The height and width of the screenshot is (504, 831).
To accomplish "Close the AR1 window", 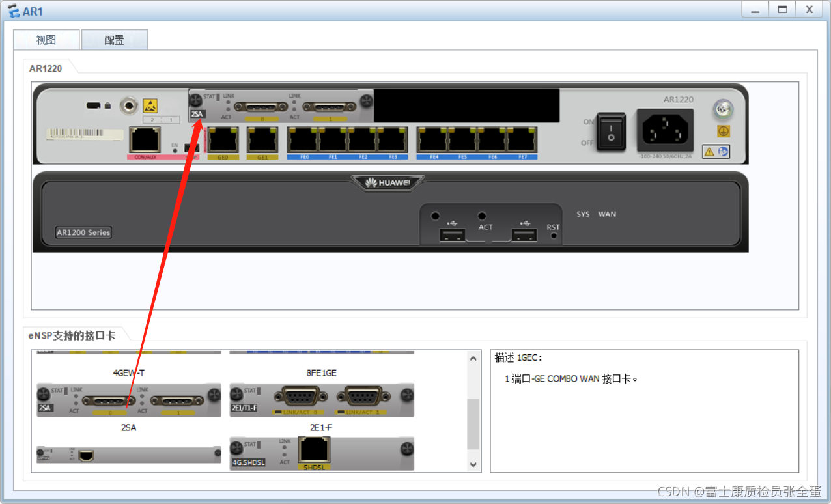I will tap(810, 10).
